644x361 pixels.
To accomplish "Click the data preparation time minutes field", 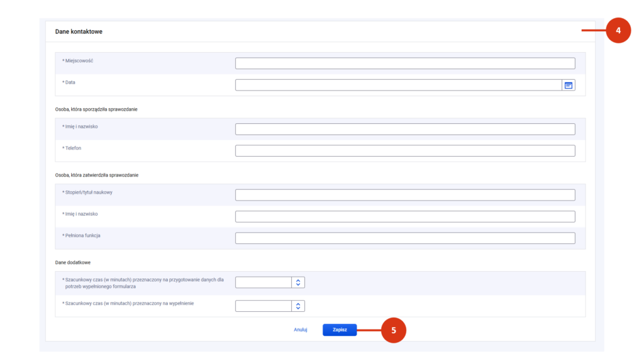I will pos(264,282).
